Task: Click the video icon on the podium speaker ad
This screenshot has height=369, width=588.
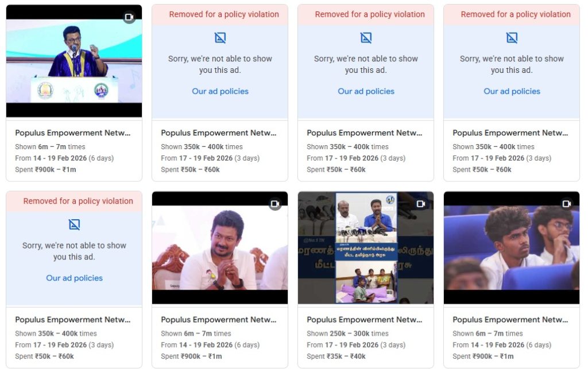Action: 129,17
